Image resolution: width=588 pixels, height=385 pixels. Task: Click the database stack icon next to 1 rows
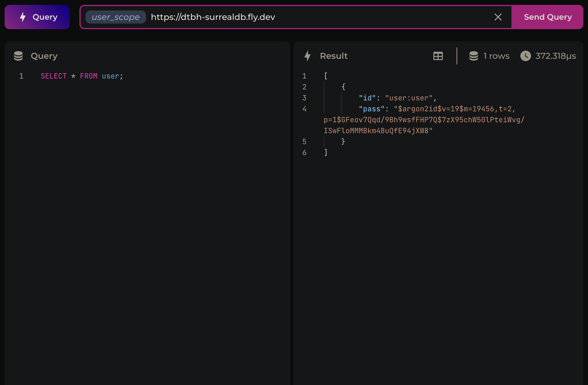[x=474, y=56]
